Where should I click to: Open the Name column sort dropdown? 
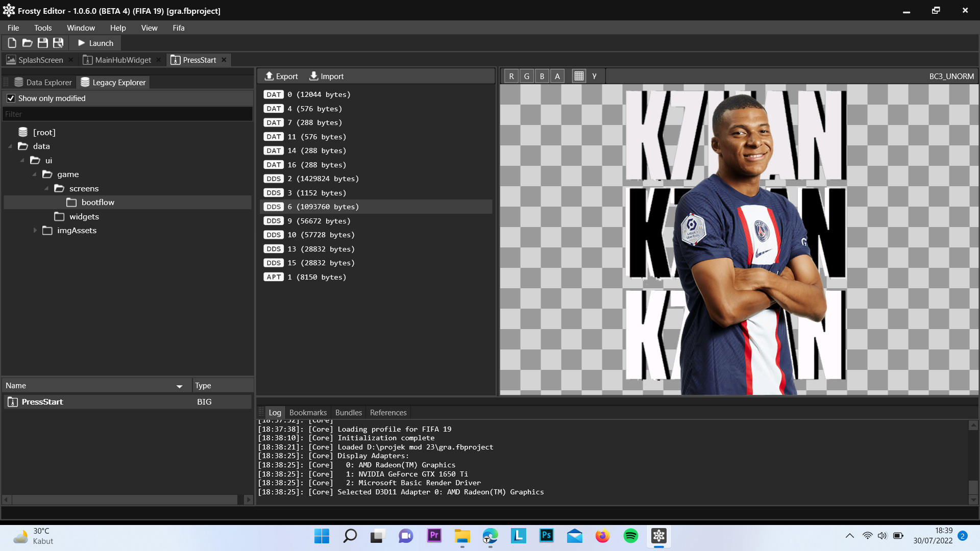coord(180,386)
